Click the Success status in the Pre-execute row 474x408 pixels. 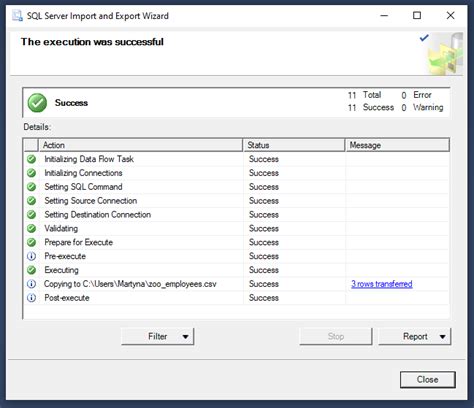264,256
